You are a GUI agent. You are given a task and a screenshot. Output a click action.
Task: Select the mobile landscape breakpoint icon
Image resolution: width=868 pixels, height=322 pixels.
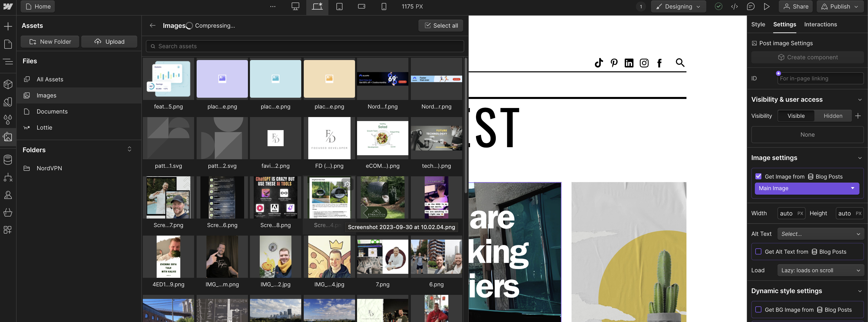(362, 6)
